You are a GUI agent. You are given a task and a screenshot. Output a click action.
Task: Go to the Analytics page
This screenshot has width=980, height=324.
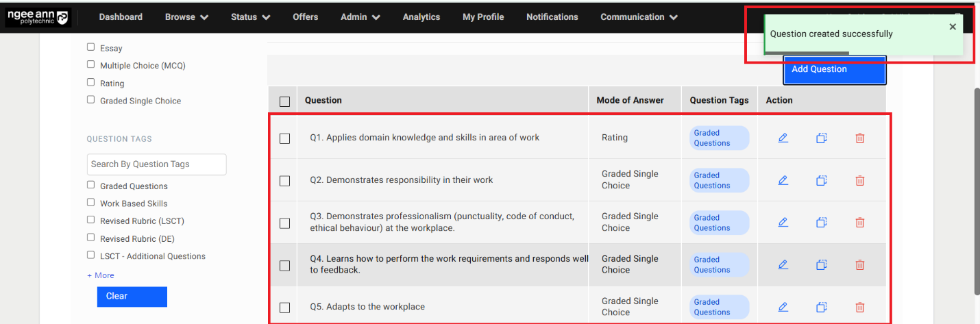(x=421, y=17)
